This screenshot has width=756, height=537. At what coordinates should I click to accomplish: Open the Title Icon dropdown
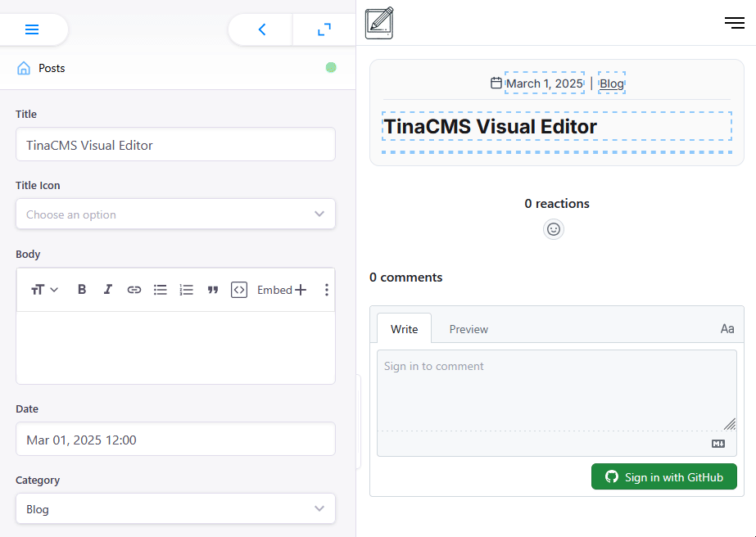pos(175,214)
